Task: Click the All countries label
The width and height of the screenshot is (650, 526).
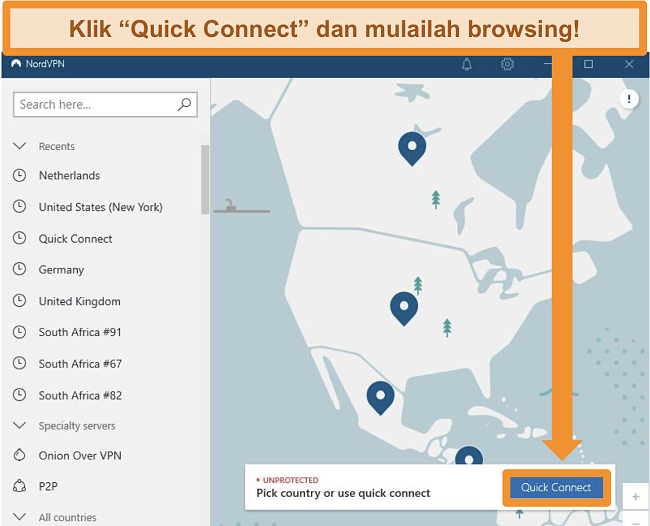Action: (68, 517)
